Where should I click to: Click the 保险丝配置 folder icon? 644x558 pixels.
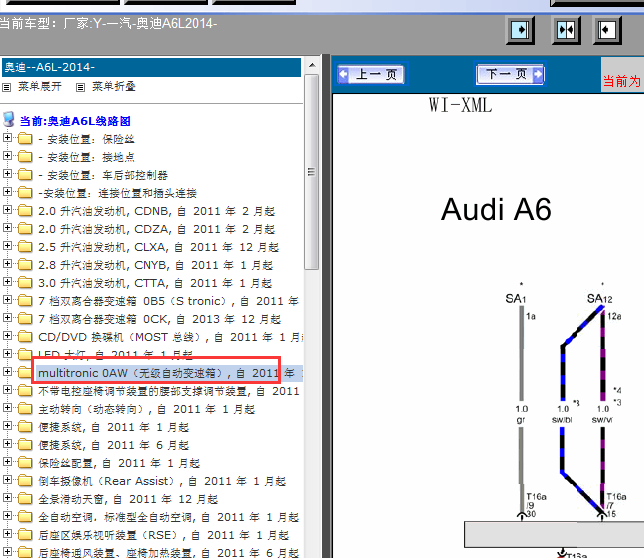point(25,463)
